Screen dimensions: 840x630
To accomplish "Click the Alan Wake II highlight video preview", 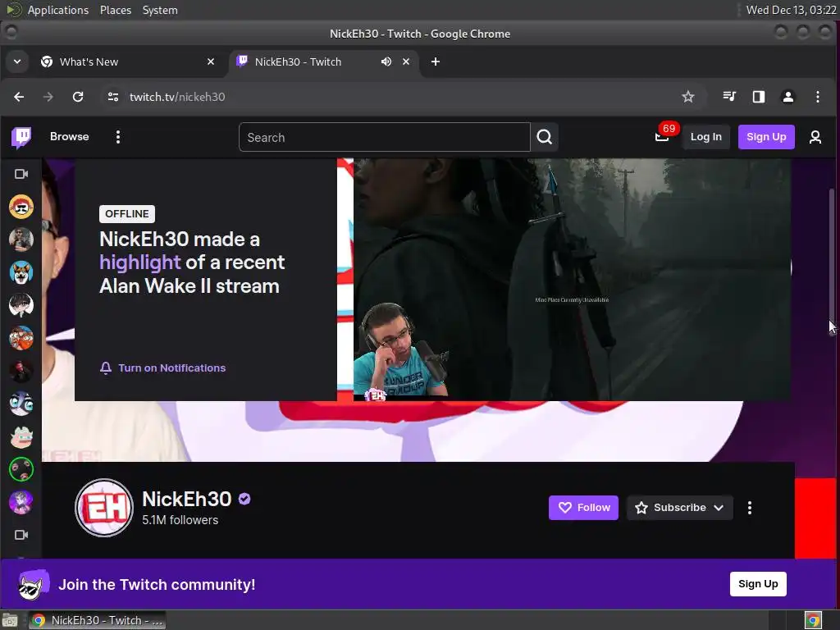I will coord(572,279).
